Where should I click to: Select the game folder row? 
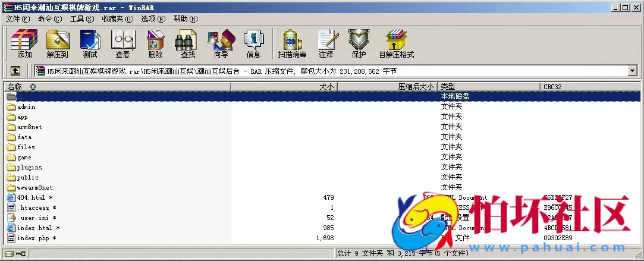322,157
